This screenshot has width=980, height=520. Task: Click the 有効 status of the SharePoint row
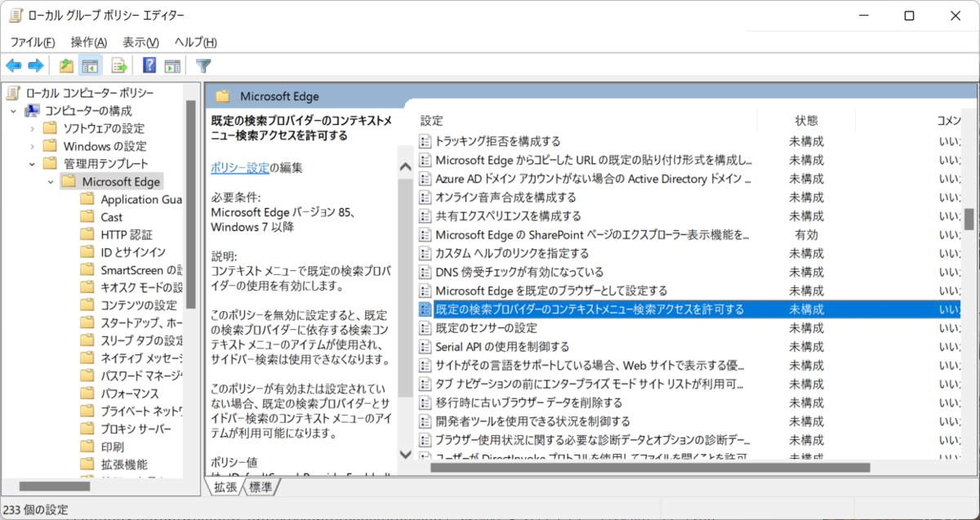point(806,234)
